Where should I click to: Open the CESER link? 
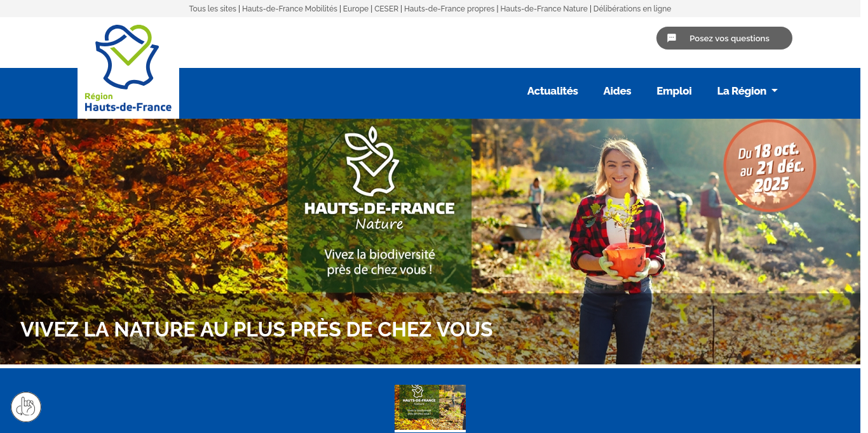[386, 9]
